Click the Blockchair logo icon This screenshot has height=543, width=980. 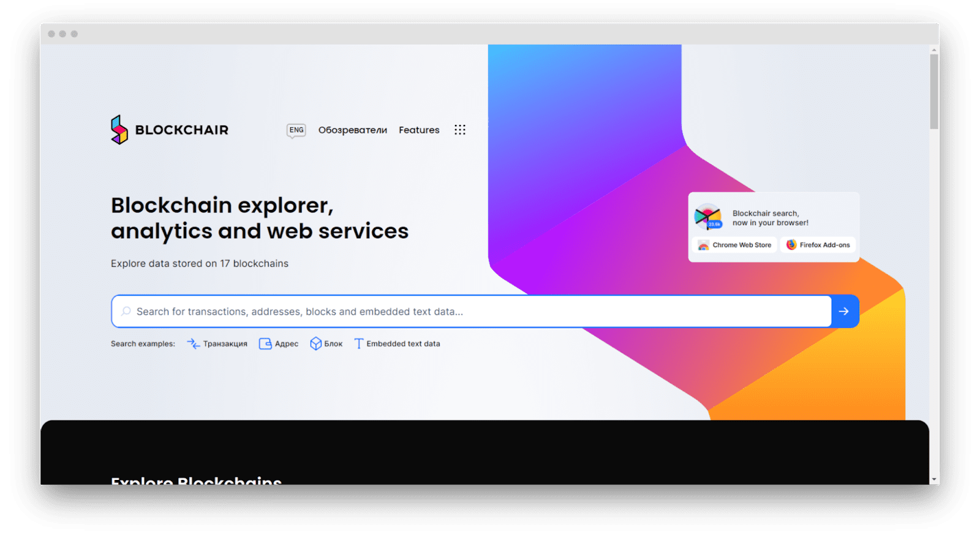pos(119,130)
